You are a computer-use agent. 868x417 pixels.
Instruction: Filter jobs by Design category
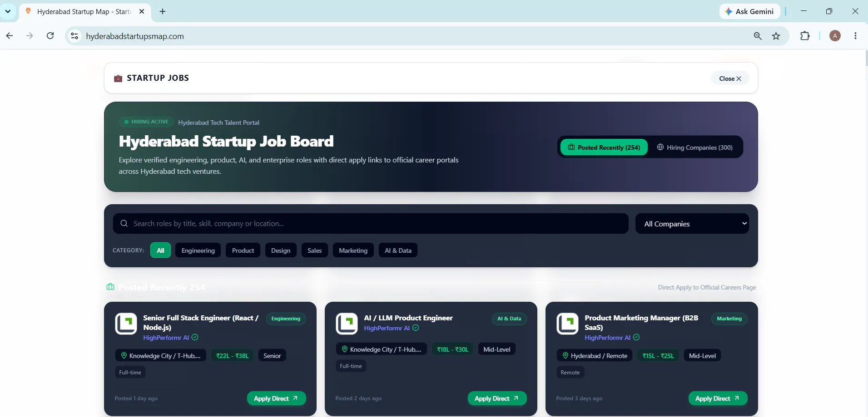coord(281,250)
